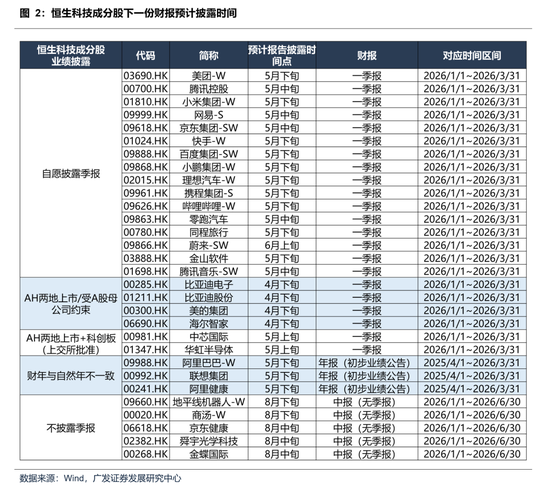This screenshot has width=550, height=491.
Task: Click 阿里健康's 2025/4/1~2026/3/31 period cell
Action: click(x=472, y=389)
